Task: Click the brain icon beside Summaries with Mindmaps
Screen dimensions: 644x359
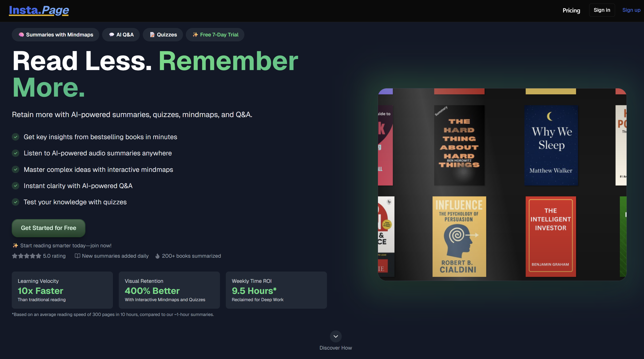Action: pyautogui.click(x=21, y=35)
